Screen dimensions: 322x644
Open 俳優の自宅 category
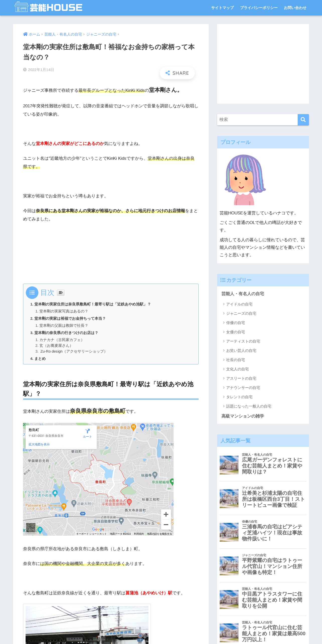(x=235, y=323)
